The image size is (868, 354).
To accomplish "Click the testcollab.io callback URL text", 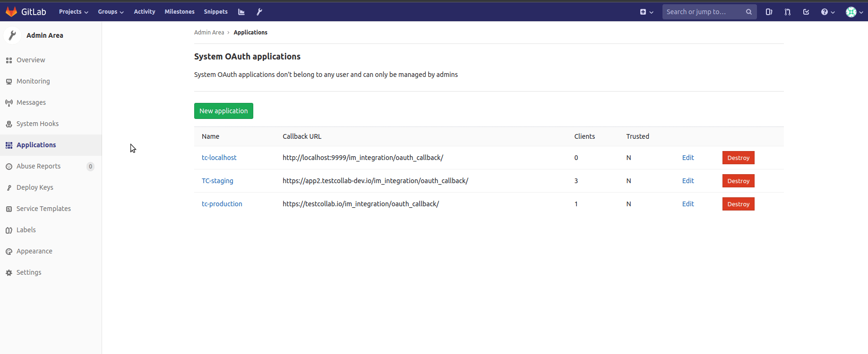I will pyautogui.click(x=361, y=204).
